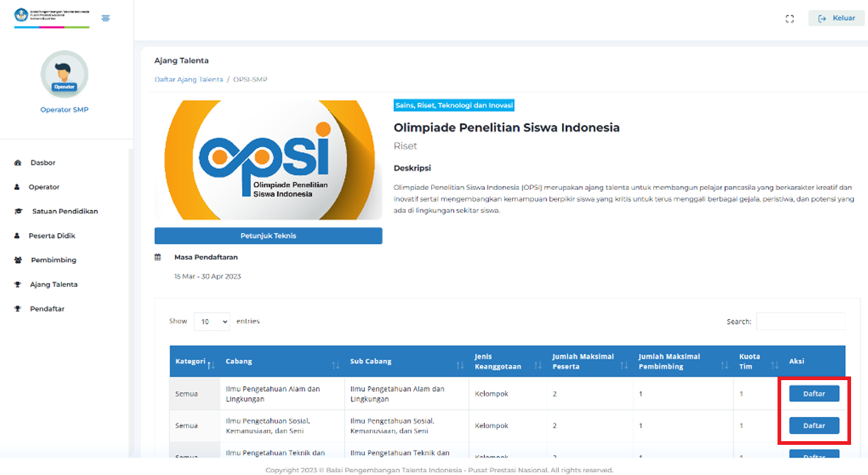The width and height of the screenshot is (868, 475).
Task: Click the Olimpiade Penelitian Siswa Indonesia heading
Action: [507, 128]
